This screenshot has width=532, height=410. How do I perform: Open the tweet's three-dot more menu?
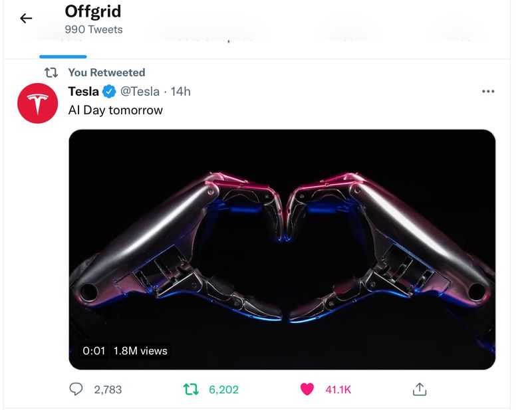click(x=487, y=92)
